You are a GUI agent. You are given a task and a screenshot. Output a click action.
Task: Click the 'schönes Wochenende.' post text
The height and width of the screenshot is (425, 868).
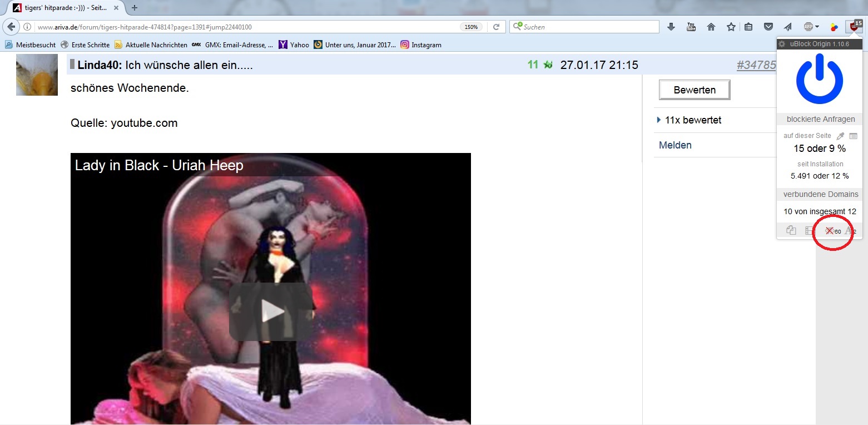[130, 88]
